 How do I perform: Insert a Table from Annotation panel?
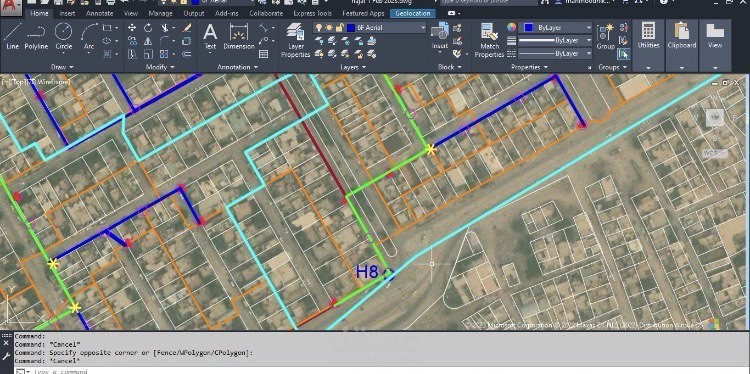point(263,54)
